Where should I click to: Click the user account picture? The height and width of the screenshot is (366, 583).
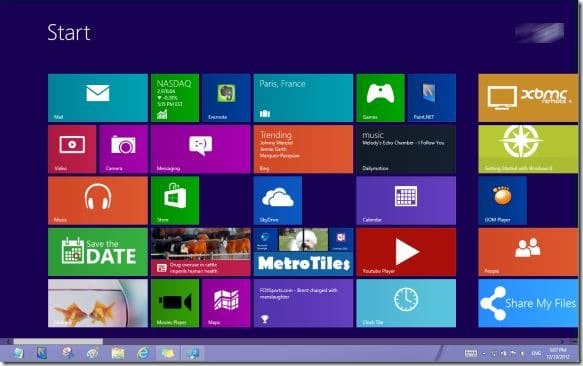coord(539,32)
